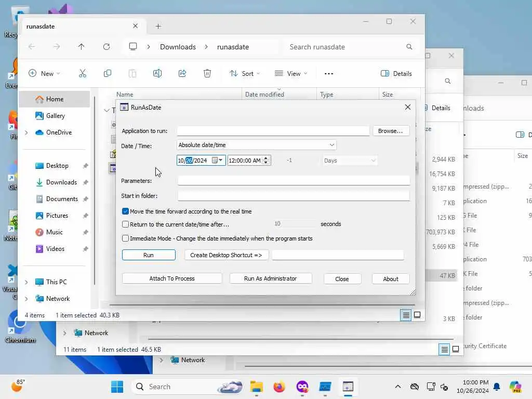Click the search magnifier in runasdate window

409,47
